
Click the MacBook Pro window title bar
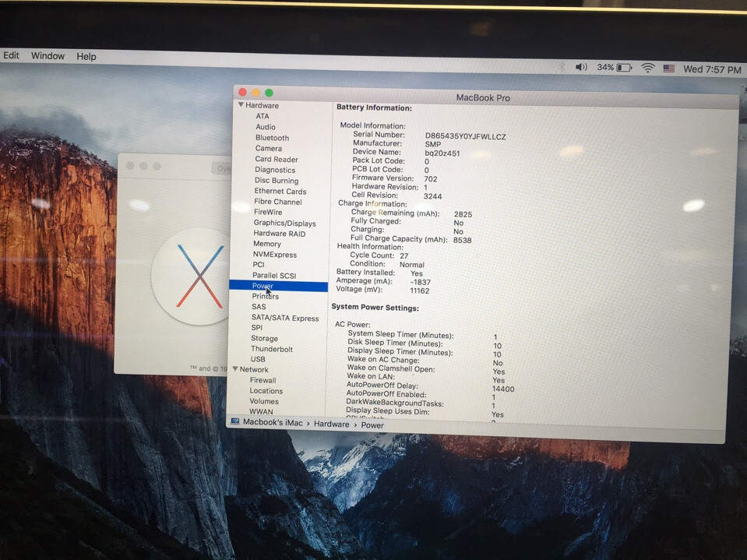coord(485,97)
